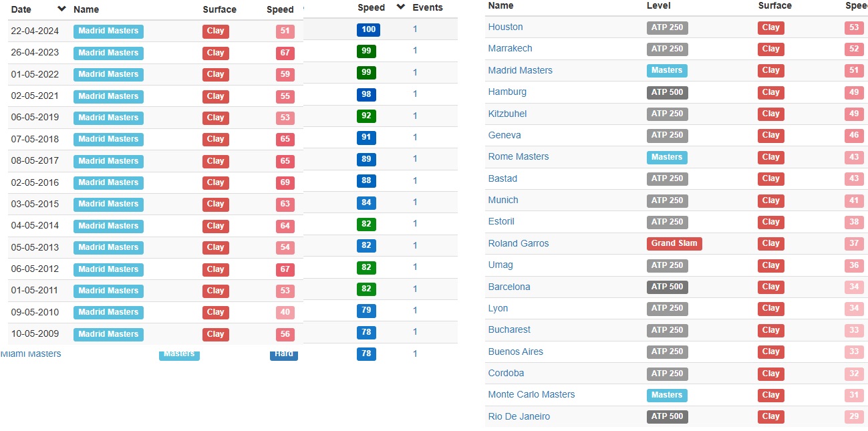Open the Estoril tournament link
The width and height of the screenshot is (868, 431).
point(501,221)
